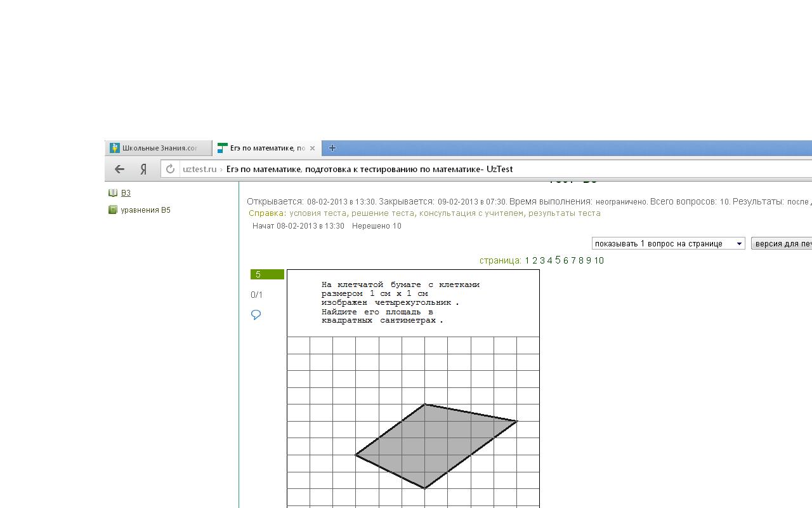Click the 'версия для печати' button
The width and height of the screenshot is (812, 508).
coord(782,243)
